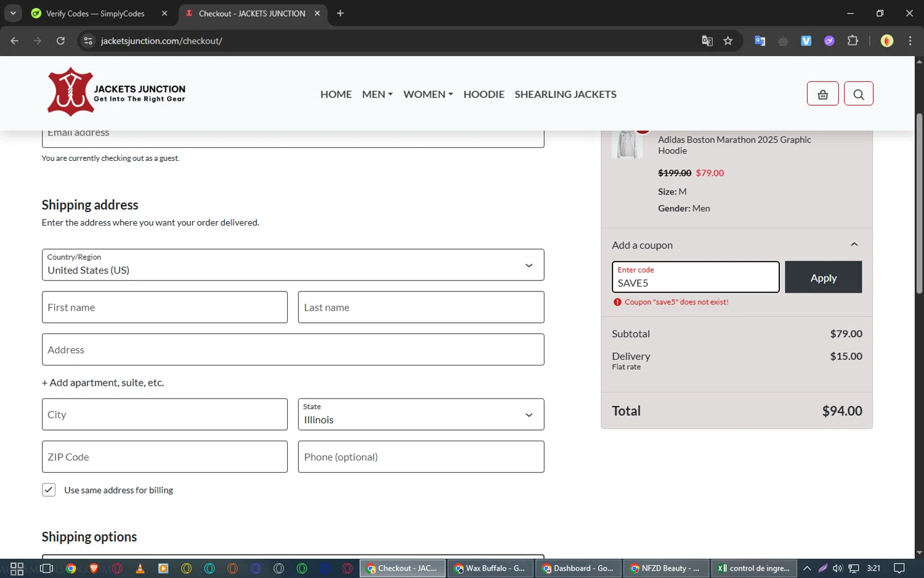Open the browser extensions puzzle icon

853,41
